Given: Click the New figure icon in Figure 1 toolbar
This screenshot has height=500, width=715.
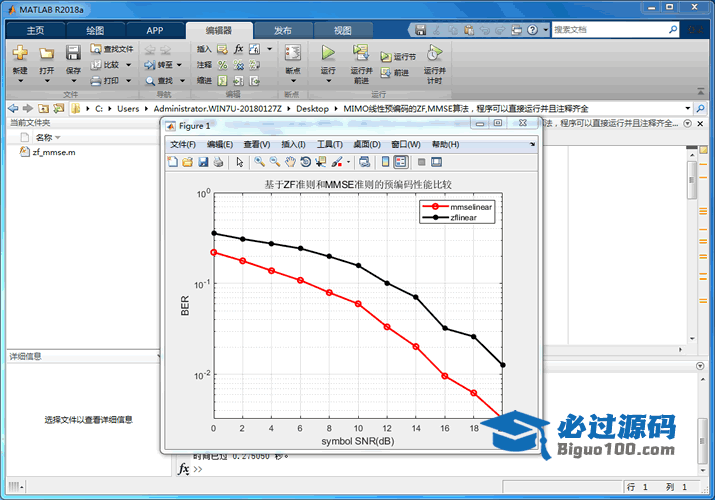Looking at the screenshot, I should coord(173,162).
